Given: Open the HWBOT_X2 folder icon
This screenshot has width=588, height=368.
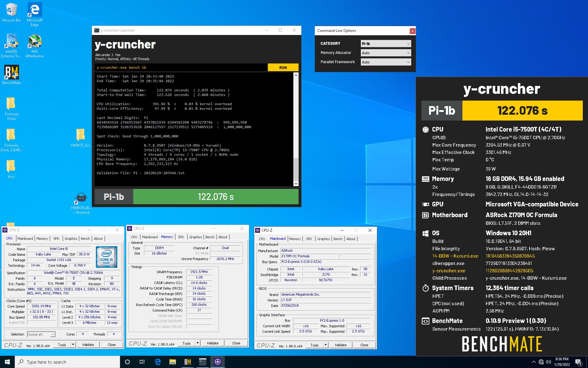Looking at the screenshot, I should [81, 137].
